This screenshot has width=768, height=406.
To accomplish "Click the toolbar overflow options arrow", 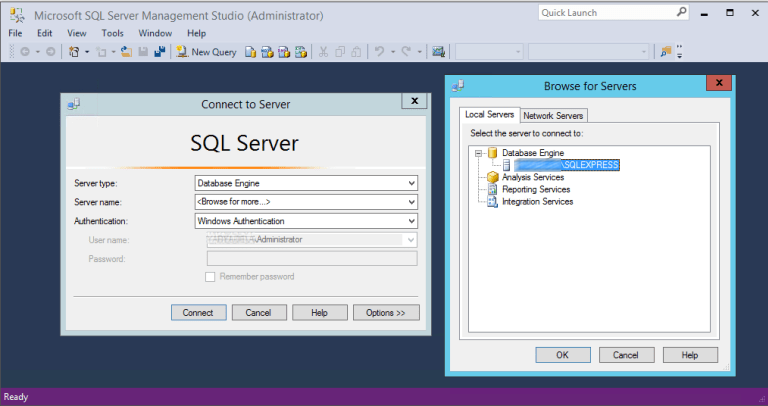I will point(679,51).
